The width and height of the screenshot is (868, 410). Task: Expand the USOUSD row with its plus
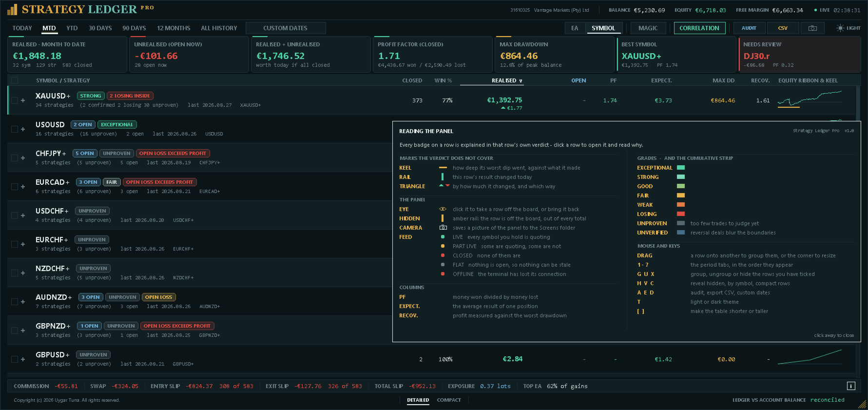23,129
